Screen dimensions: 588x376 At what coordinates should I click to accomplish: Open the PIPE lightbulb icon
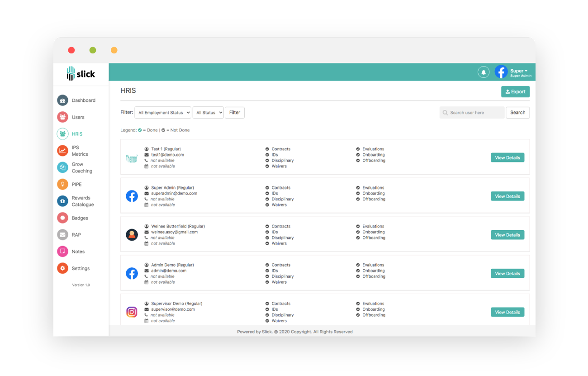[62, 184]
